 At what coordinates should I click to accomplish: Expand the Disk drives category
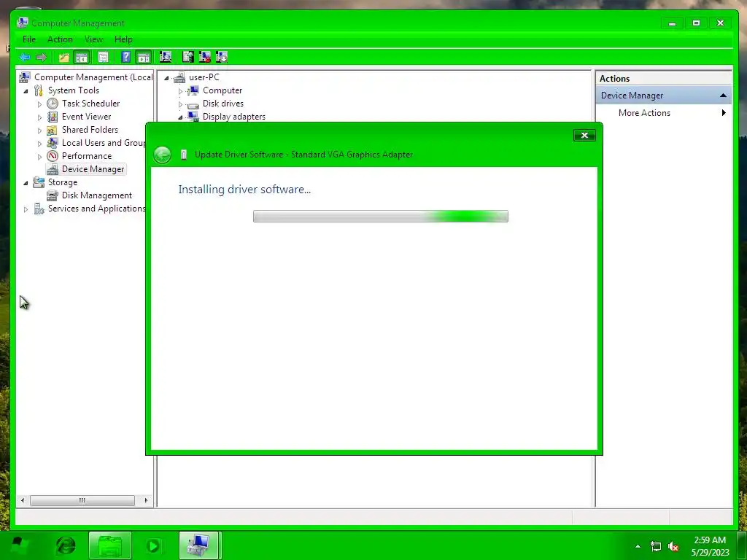(180, 104)
